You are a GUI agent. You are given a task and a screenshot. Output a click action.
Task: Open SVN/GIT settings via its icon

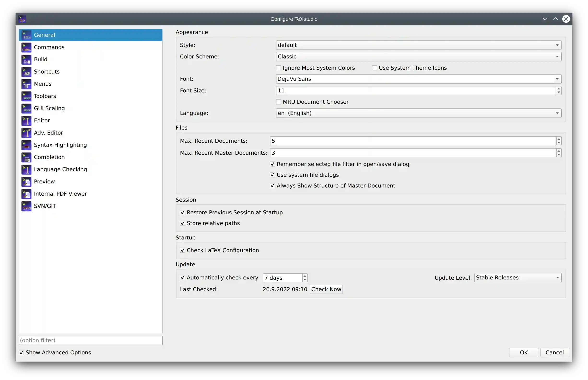[26, 206]
